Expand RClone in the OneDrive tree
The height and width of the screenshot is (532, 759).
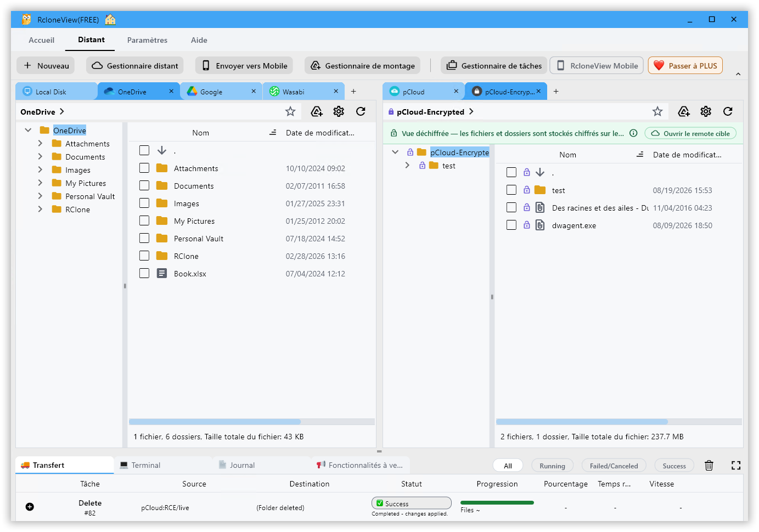[x=40, y=209]
